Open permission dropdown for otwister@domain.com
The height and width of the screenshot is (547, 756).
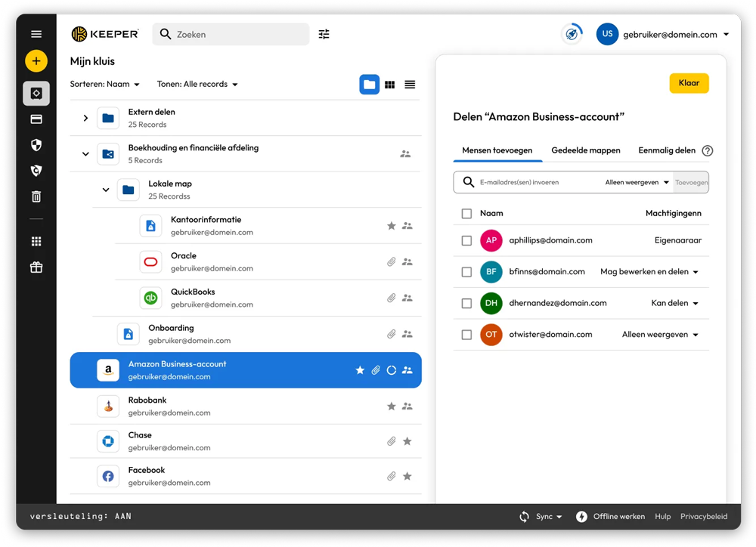click(659, 335)
